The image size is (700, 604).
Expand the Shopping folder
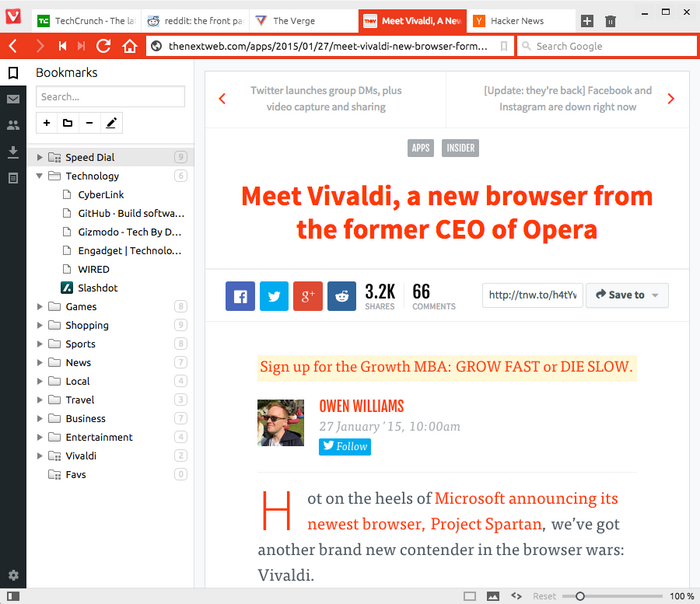coord(39,325)
